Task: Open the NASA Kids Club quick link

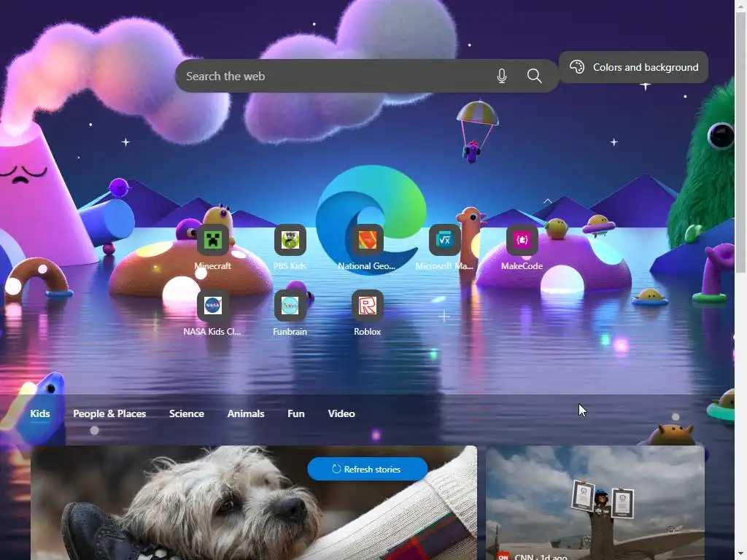Action: click(x=213, y=306)
